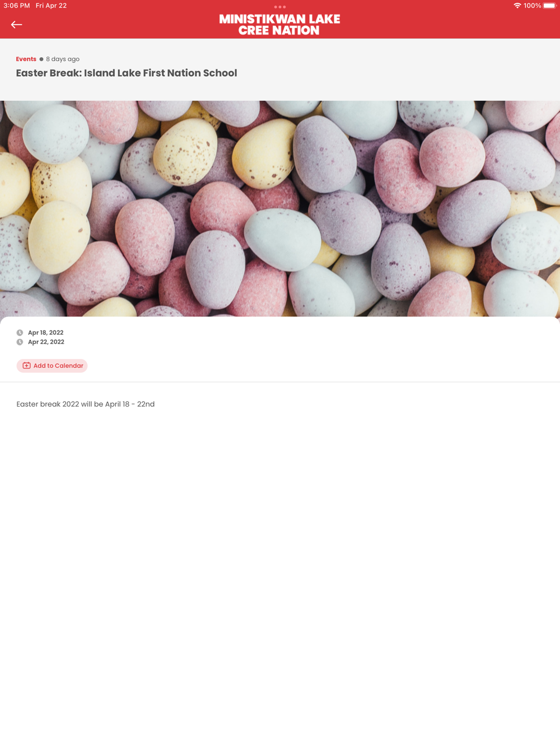Screen dimensions: 560x747
Task: Tap the Easter break description text
Action: tap(86, 404)
